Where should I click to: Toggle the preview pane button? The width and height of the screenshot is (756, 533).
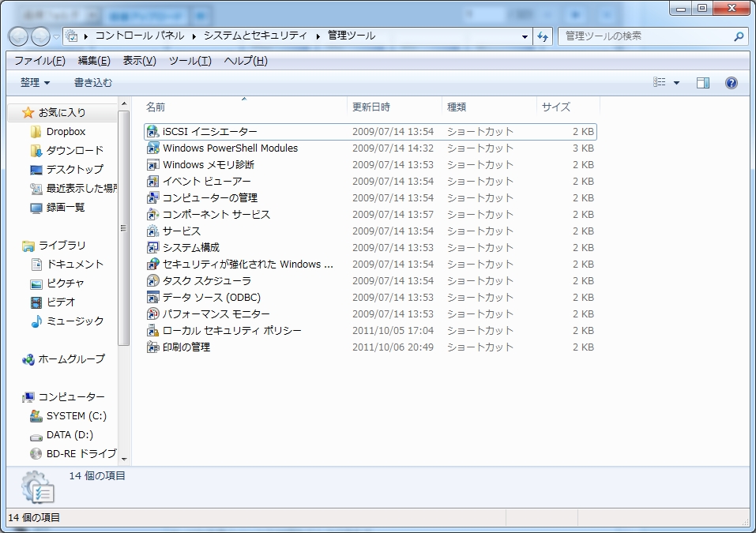coord(703,83)
